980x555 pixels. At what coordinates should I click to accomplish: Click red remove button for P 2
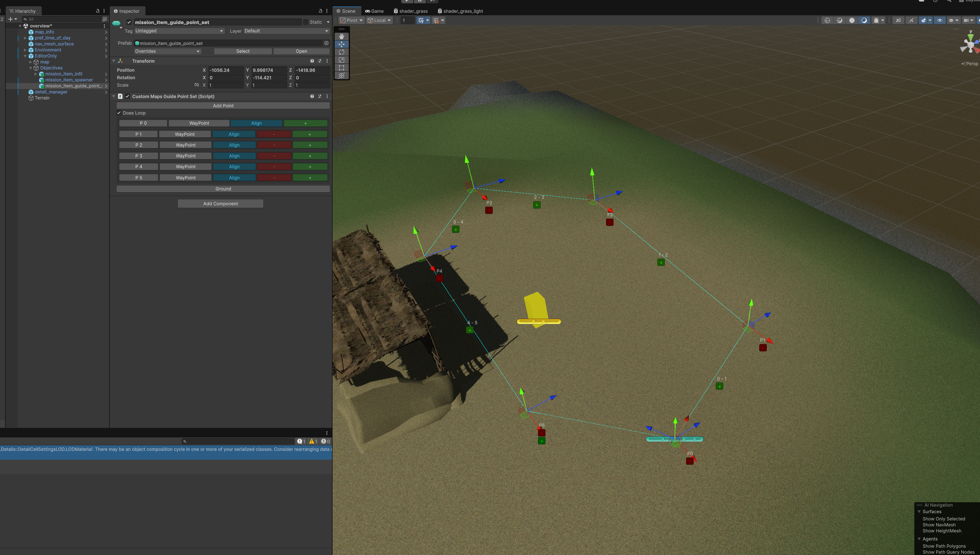[274, 145]
